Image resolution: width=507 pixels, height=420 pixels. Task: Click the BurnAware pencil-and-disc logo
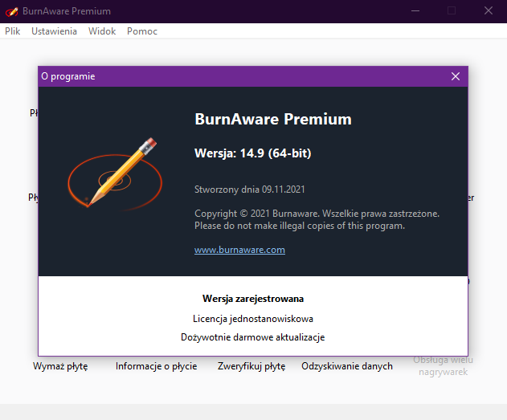115,173
